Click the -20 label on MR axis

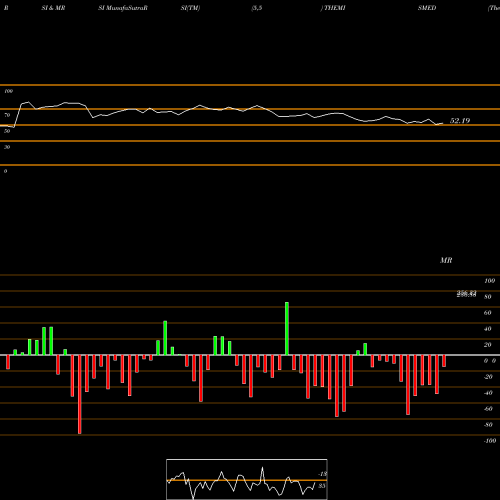(x=488, y=377)
